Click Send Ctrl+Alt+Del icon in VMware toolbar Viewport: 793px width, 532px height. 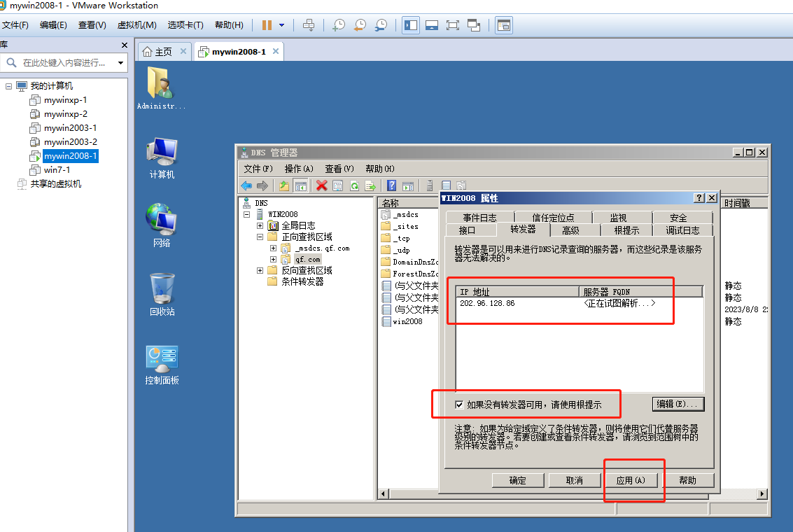pos(309,24)
